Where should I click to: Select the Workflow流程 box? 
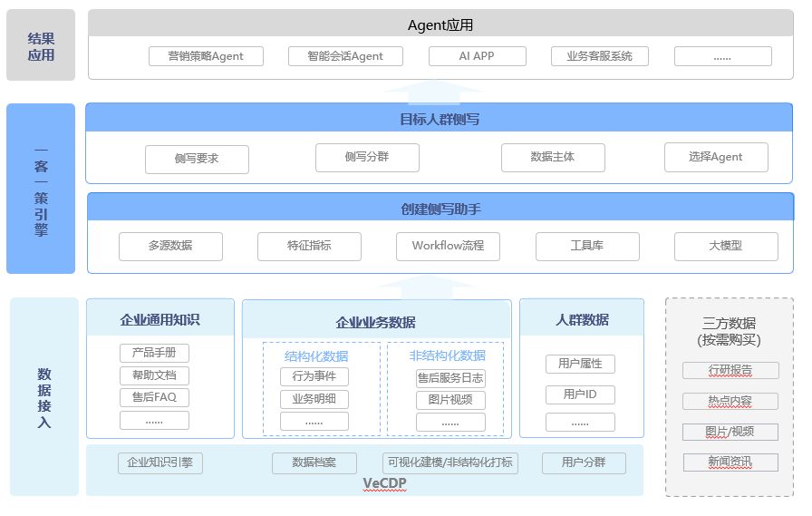pyautogui.click(x=448, y=246)
